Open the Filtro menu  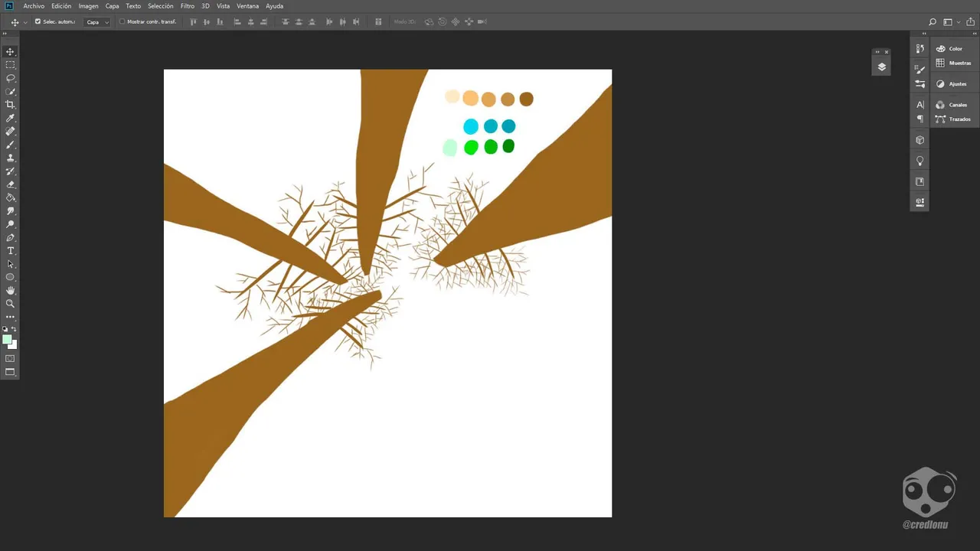[188, 6]
